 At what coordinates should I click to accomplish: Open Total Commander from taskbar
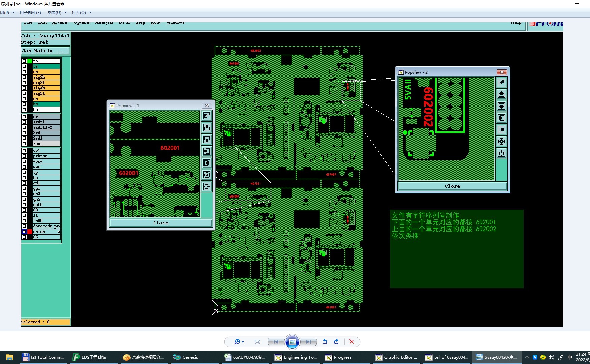click(44, 357)
